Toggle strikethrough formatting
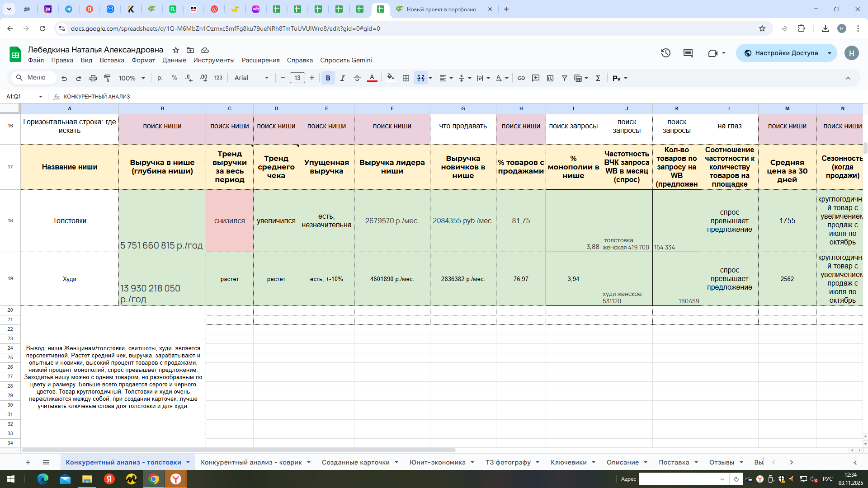This screenshot has height=488, width=868. coord(357,78)
